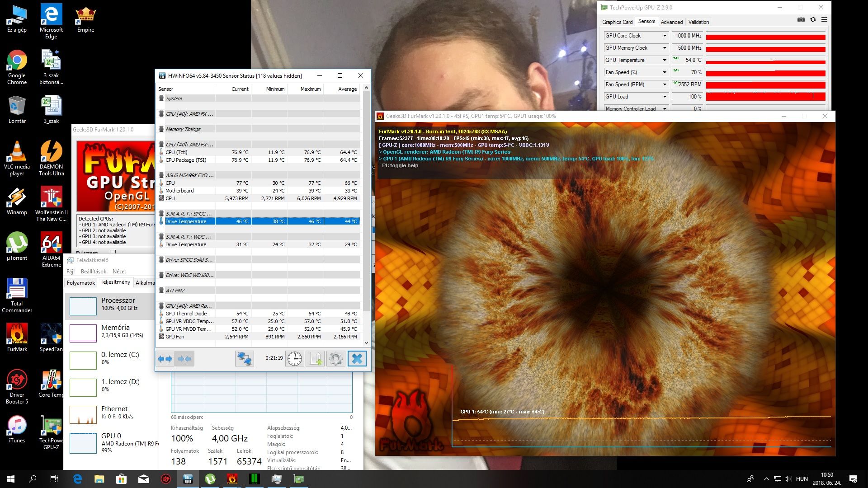Click the HWiNFO clock reset icon
The width and height of the screenshot is (868, 488).
point(295,359)
